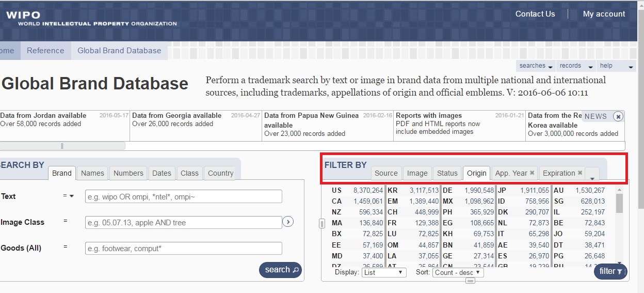Close the NEWS panel
Screen dimensions: 644x293
[x=618, y=117]
